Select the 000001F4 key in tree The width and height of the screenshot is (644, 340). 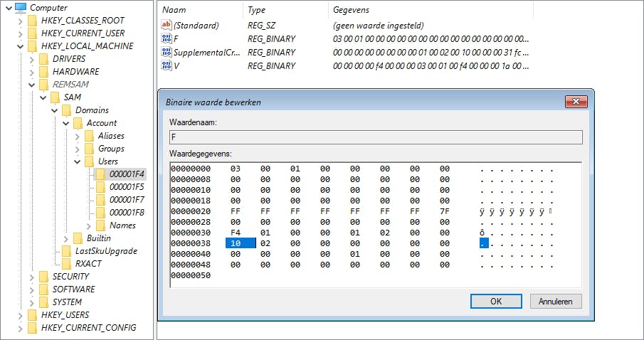127,174
